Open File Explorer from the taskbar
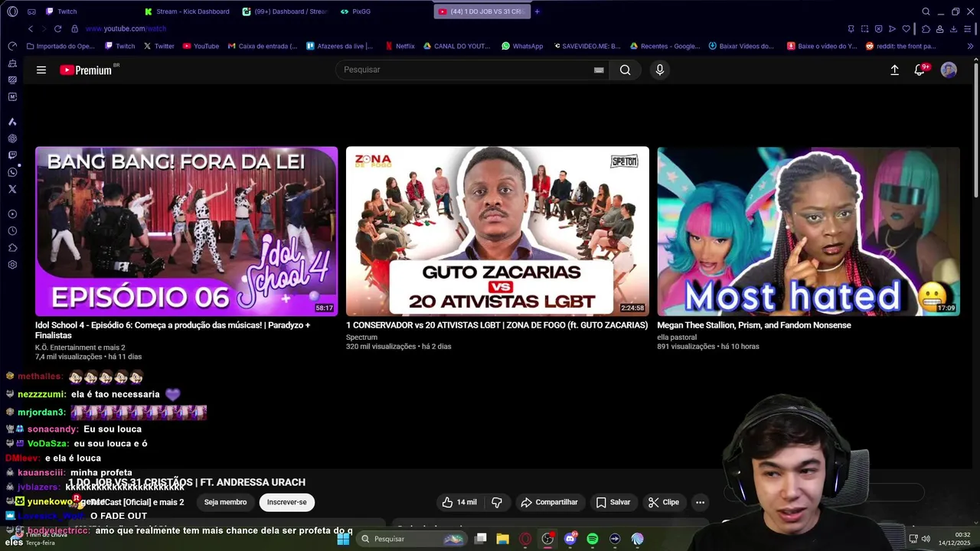Screen dimensions: 980x551 click(502, 539)
